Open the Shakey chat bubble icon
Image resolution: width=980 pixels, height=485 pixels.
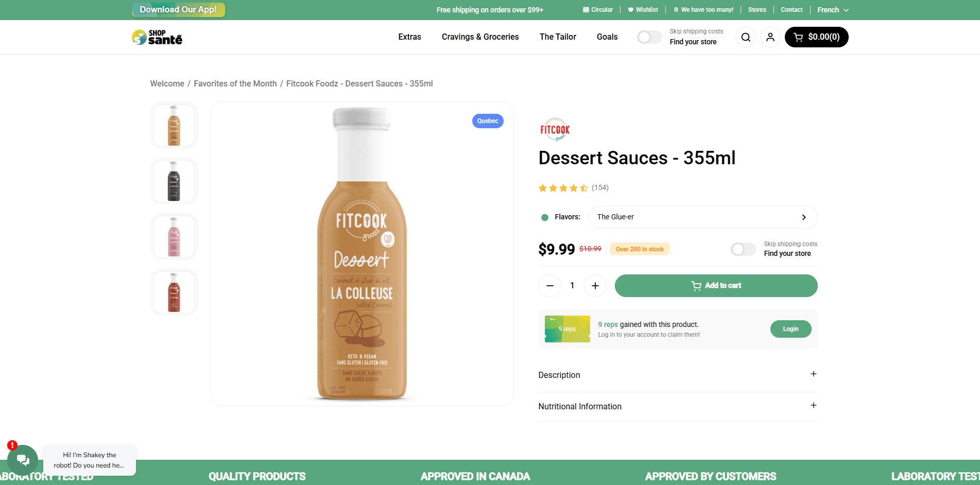pos(23,459)
